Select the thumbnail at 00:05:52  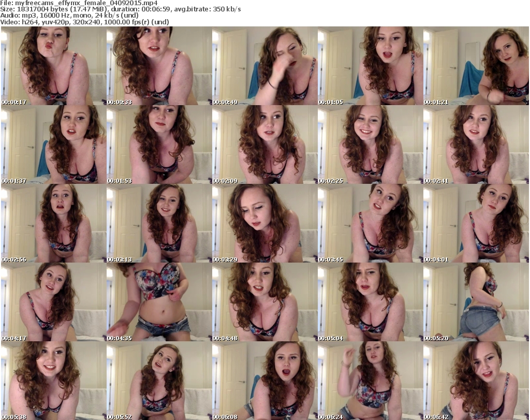click(159, 381)
